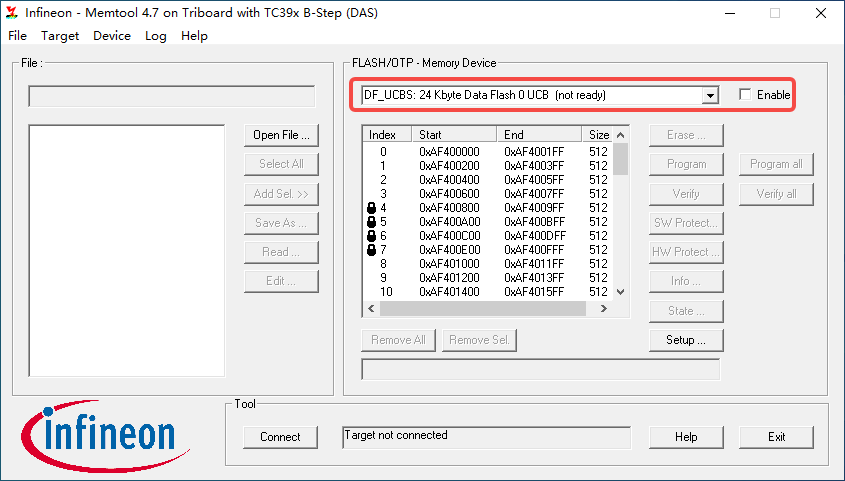Viewport: 845px width, 481px height.
Task: Click the Verify button
Action: (686, 194)
